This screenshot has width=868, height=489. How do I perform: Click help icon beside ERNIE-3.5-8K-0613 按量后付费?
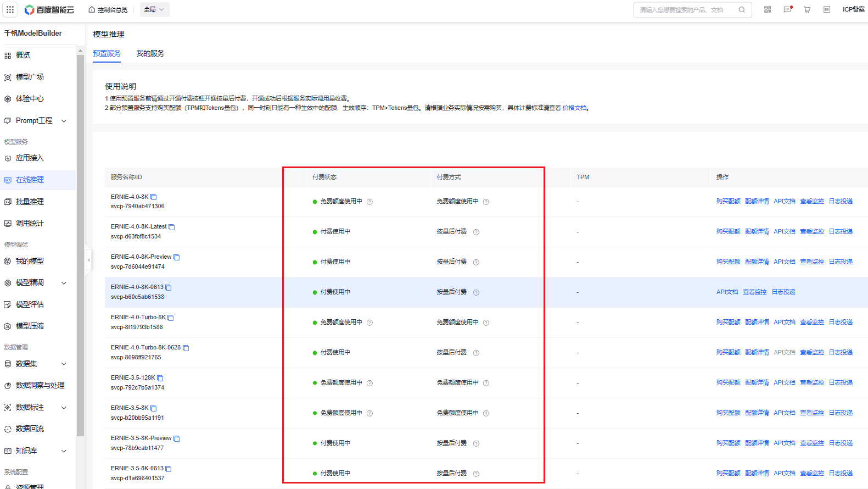(x=477, y=474)
